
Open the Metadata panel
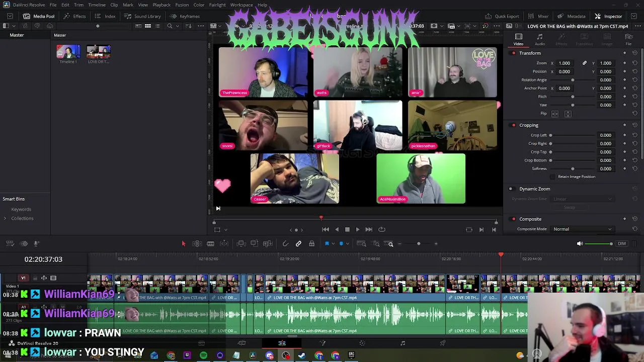[571, 16]
